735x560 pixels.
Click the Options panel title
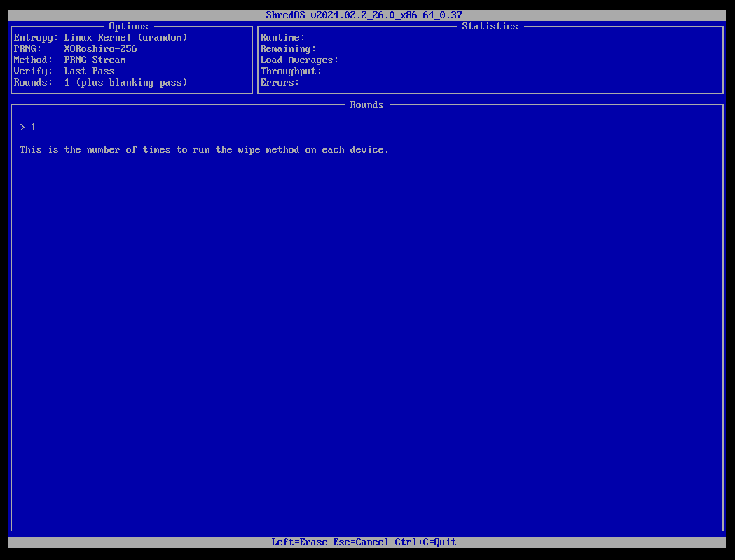point(128,26)
